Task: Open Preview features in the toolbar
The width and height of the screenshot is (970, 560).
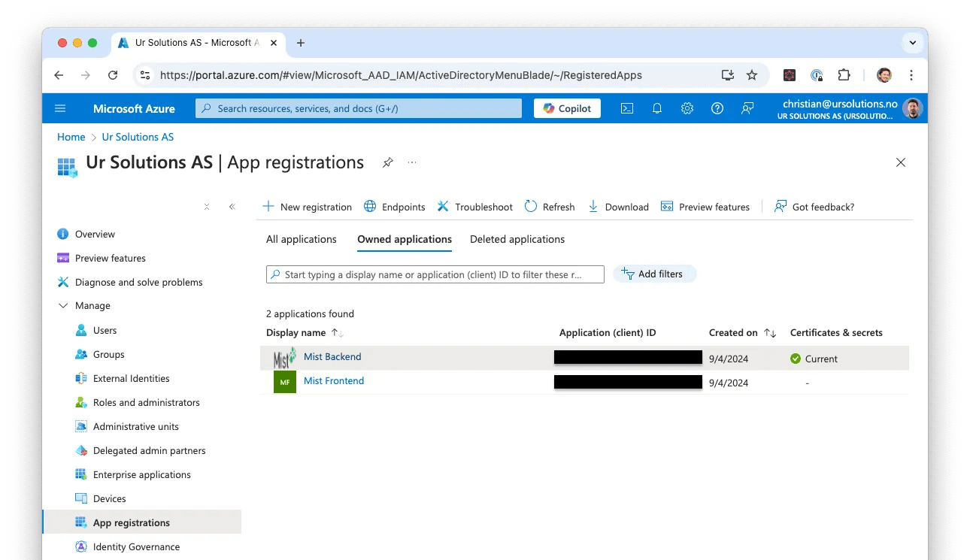Action: coord(705,207)
